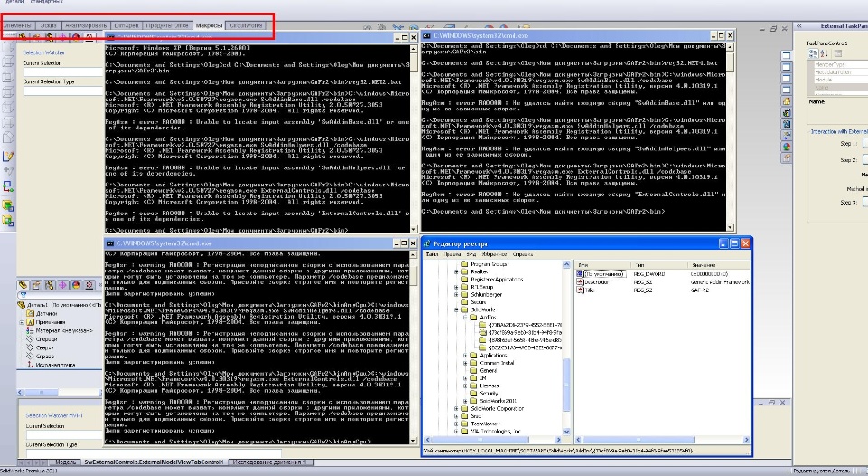Click upper Current Selection input field

point(62,72)
